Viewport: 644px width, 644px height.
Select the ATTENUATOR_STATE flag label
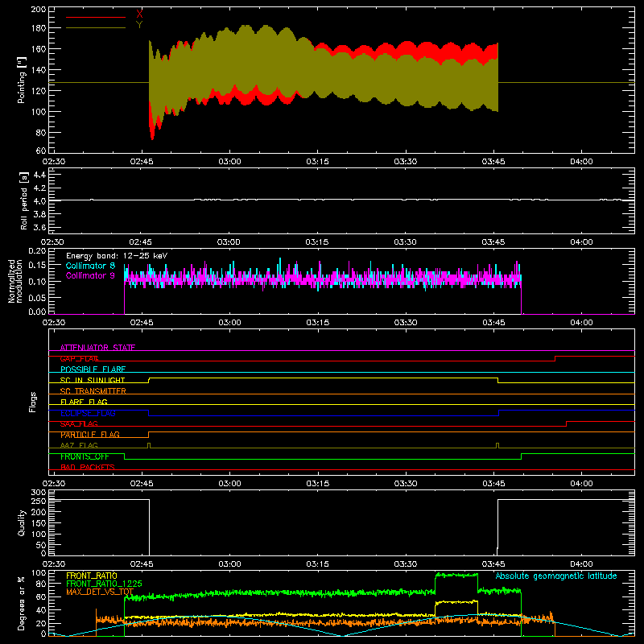97,348
